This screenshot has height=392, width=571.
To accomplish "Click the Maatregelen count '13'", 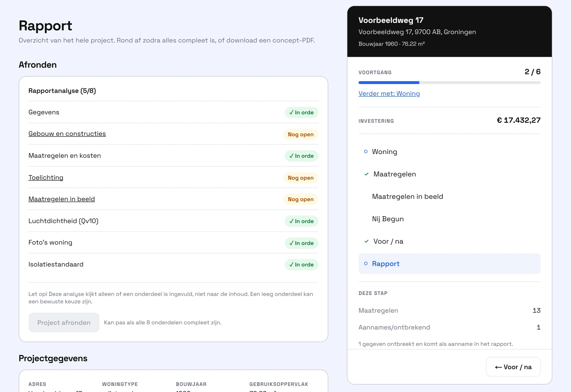I will 536,310.
